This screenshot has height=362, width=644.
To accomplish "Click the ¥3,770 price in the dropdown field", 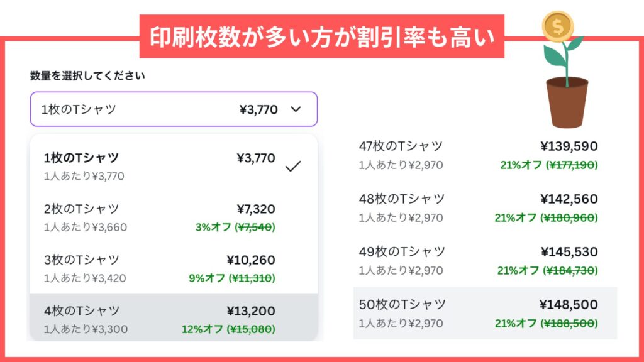I will [258, 109].
